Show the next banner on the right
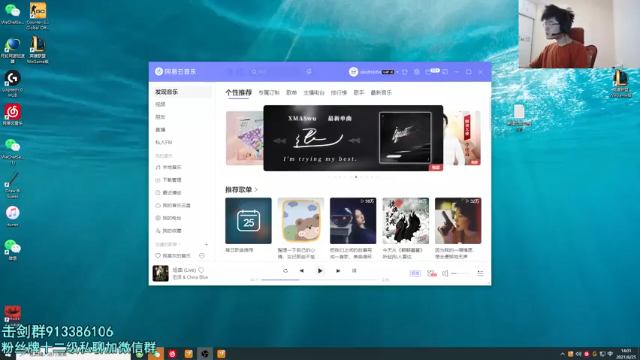 pyautogui.click(x=462, y=138)
